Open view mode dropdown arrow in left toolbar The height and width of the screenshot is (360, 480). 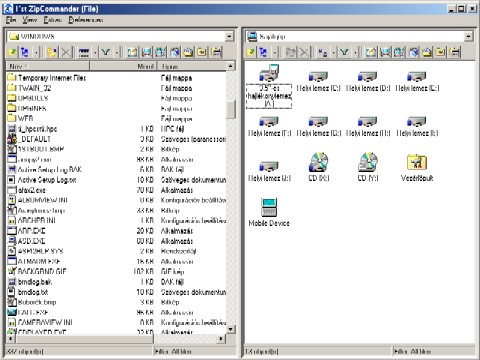95,52
